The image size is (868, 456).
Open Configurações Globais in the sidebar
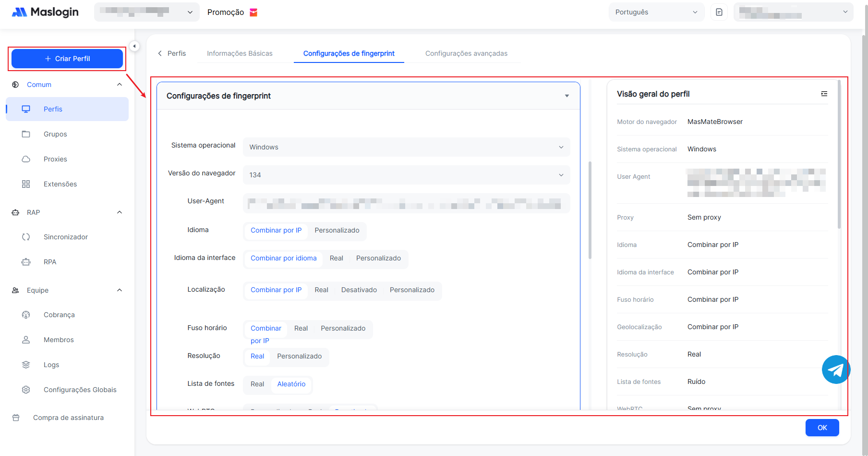pos(80,390)
